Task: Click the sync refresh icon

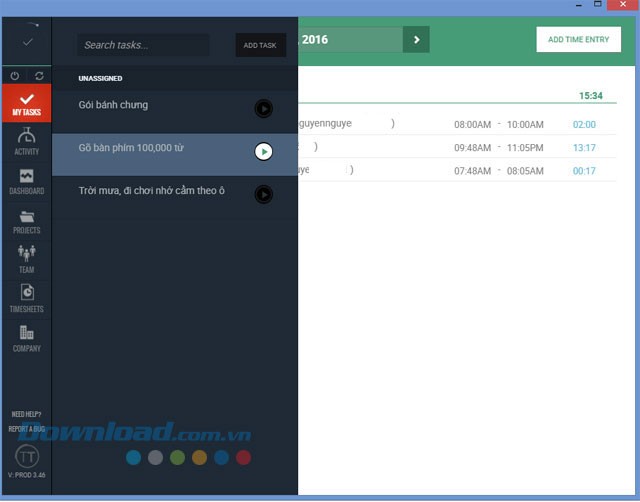Action: pyautogui.click(x=39, y=76)
